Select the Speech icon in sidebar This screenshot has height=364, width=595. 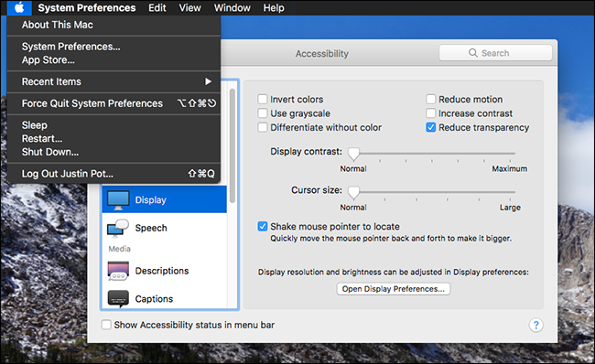118,229
